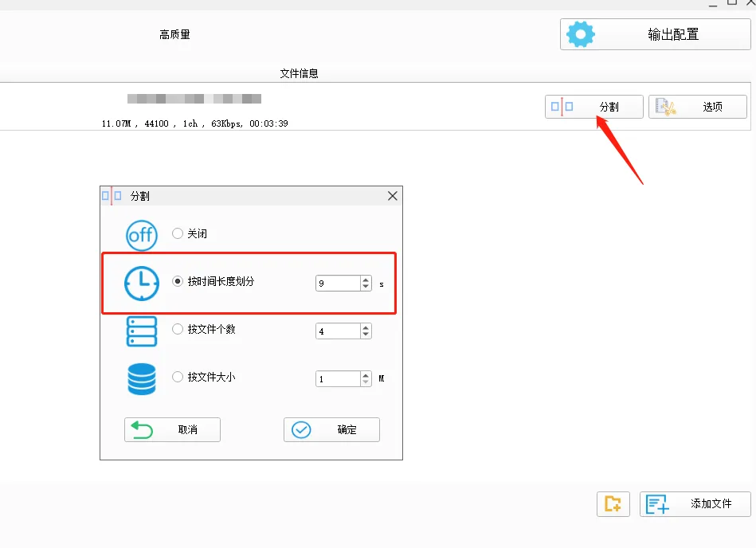The width and height of the screenshot is (756, 548).
Task: Click the add-list icon beside 添加文件
Action: coord(657,504)
